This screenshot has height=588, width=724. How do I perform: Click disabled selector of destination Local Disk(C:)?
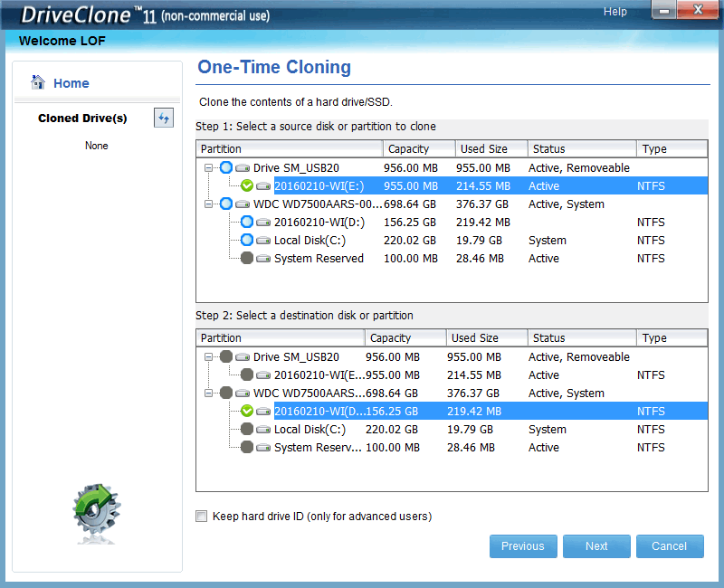pyautogui.click(x=247, y=429)
